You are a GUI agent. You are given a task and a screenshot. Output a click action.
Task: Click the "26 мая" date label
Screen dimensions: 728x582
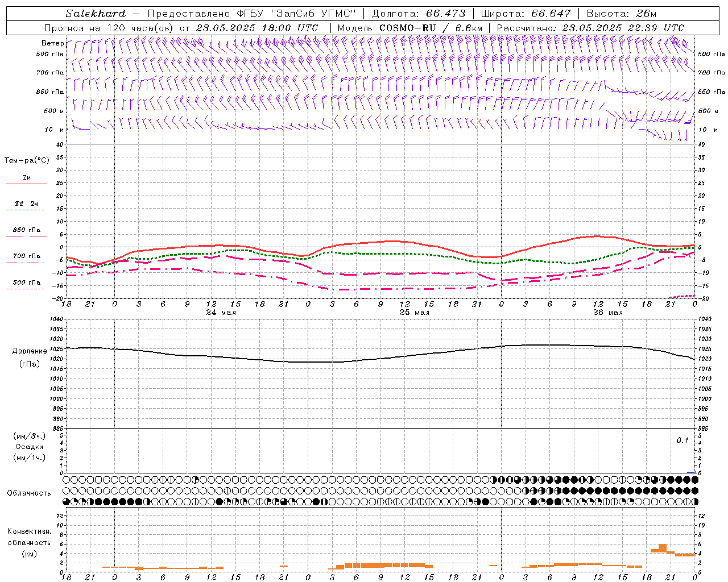[607, 313]
